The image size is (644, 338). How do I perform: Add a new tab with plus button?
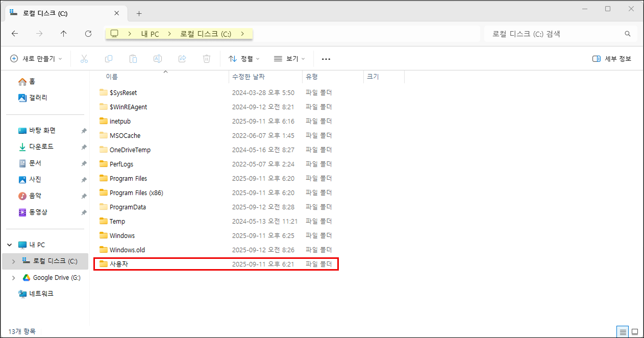coord(139,13)
